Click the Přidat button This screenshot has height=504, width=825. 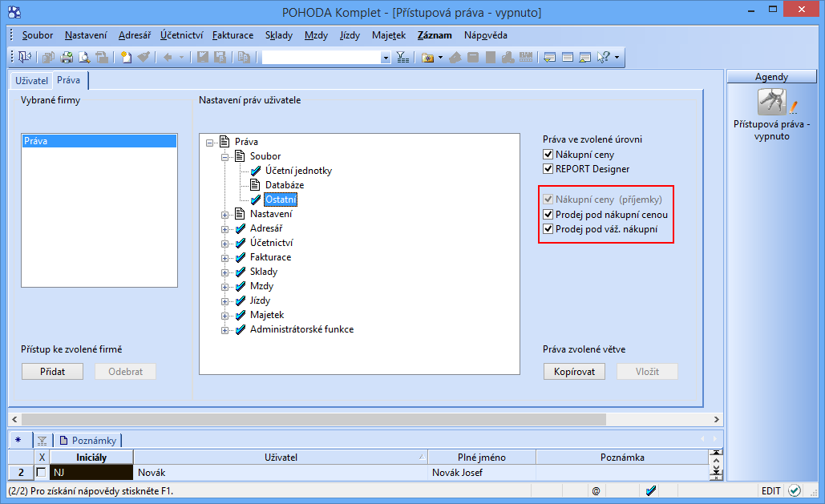52,372
